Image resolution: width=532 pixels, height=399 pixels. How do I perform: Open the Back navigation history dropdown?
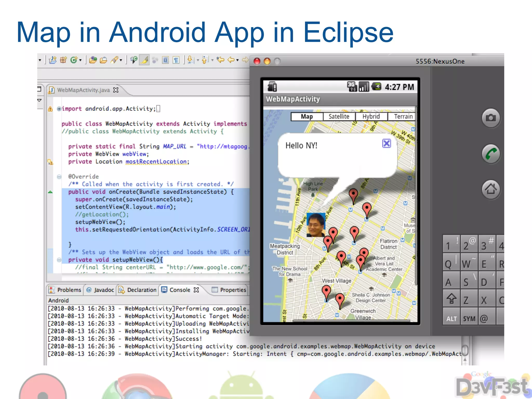click(x=237, y=61)
